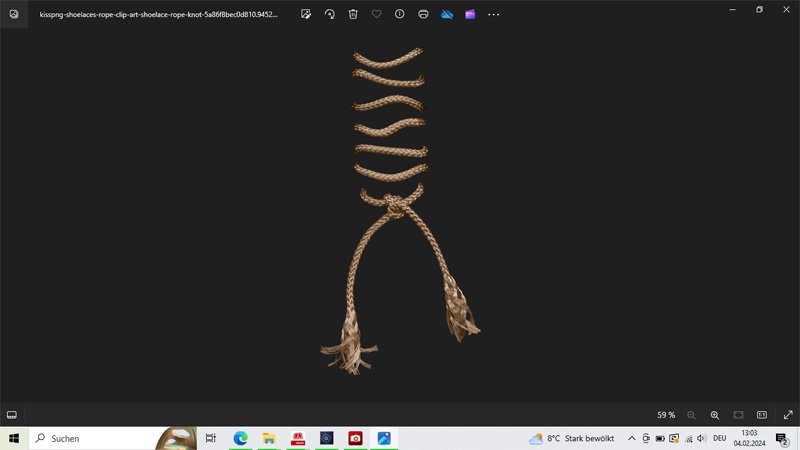Open Clipchamp video editor icon

470,15
